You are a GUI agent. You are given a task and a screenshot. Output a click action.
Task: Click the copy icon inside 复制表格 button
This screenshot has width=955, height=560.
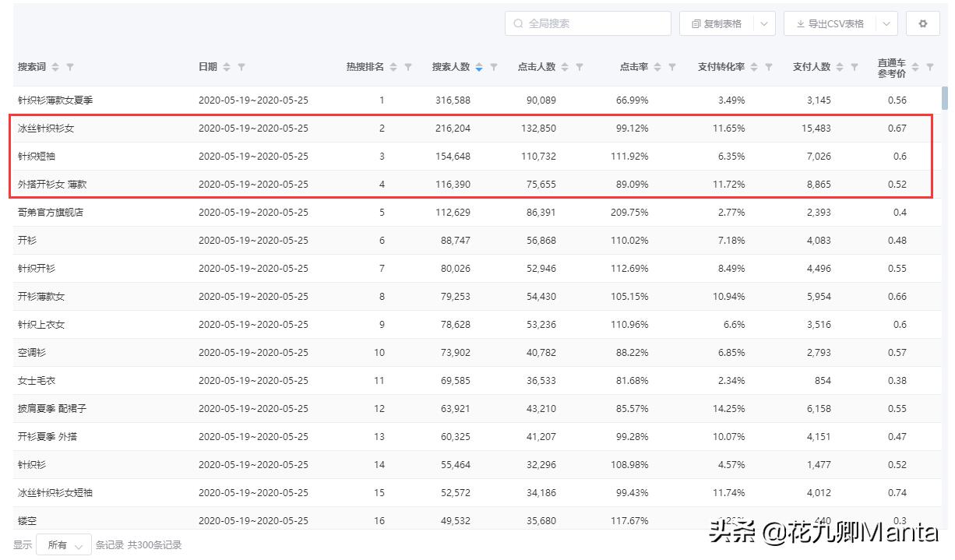click(696, 23)
